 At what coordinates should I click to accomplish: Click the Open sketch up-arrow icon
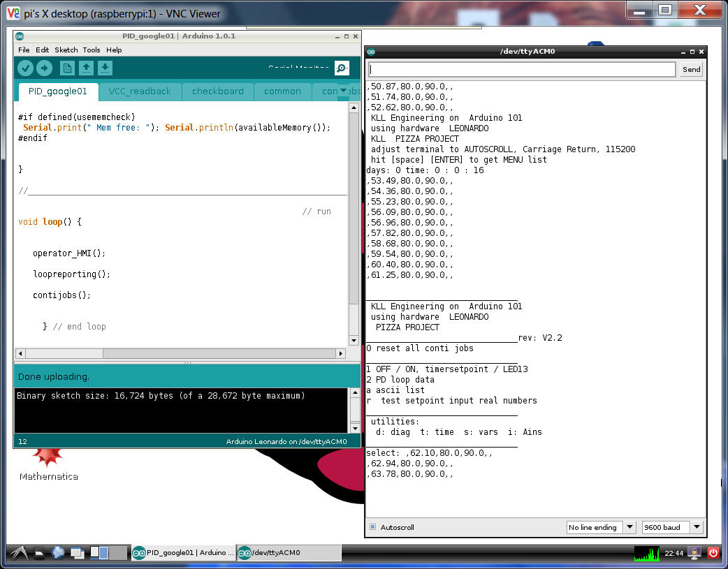coord(86,68)
